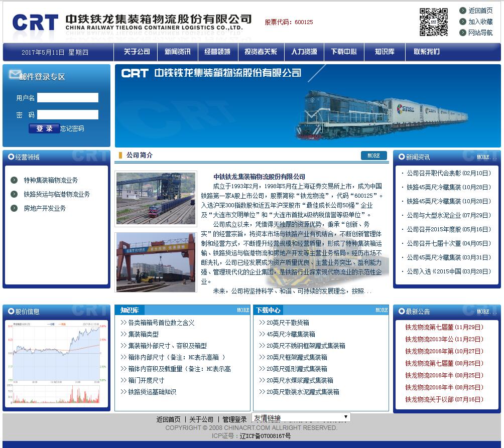The image size is (504, 448).
Task: Expand the 友情链接 dropdown
Action: pos(301,417)
